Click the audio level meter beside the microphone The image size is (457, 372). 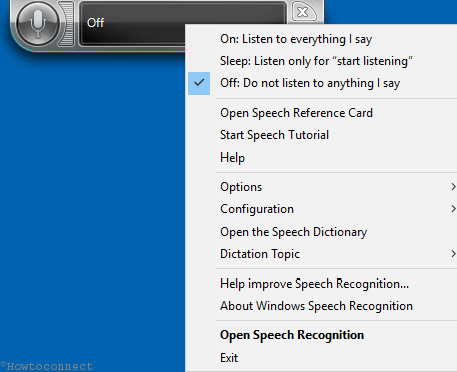point(67,24)
